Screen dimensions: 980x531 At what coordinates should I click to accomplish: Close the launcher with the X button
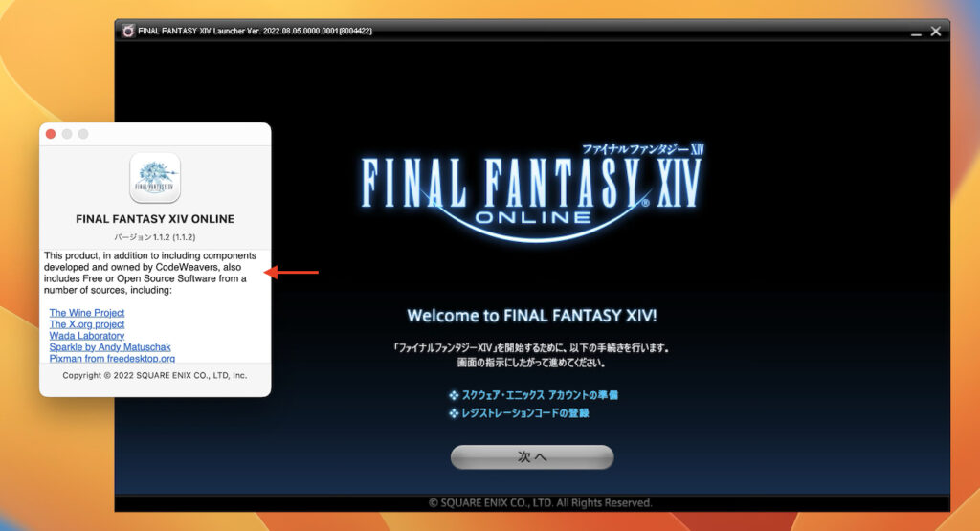936,31
